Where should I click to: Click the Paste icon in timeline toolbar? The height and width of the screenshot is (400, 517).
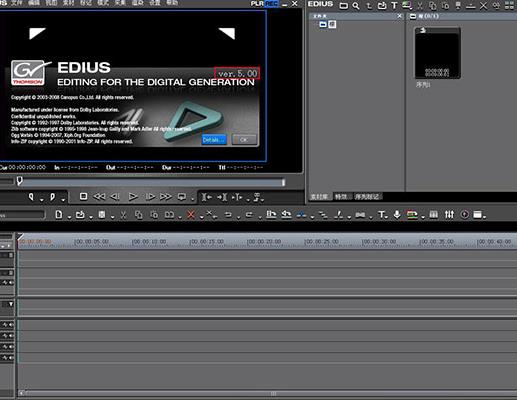coord(154,215)
